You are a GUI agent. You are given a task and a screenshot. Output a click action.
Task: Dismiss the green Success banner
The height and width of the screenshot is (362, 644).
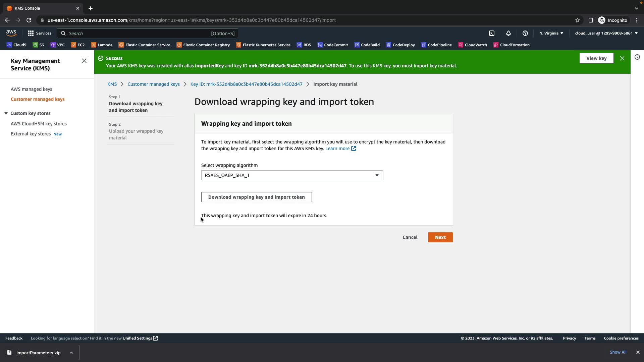coord(622,58)
